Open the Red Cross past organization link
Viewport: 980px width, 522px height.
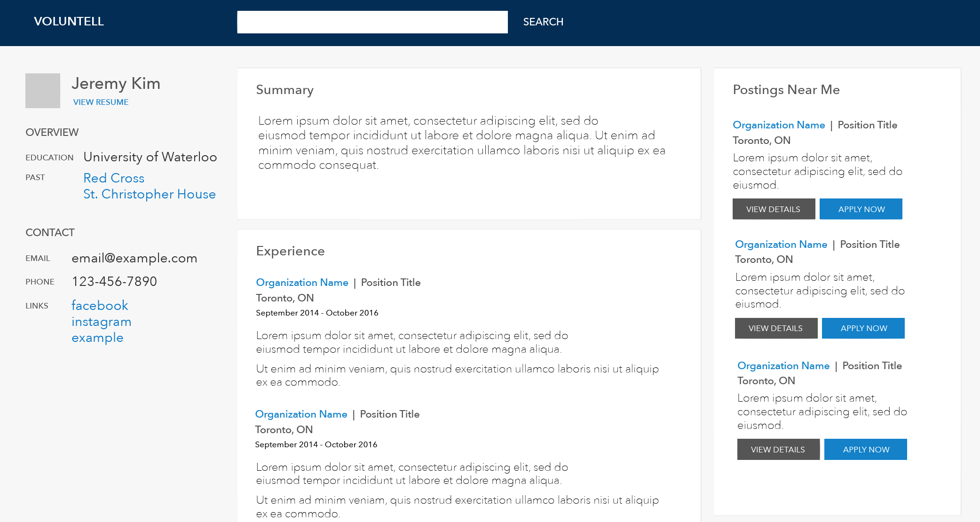[114, 178]
